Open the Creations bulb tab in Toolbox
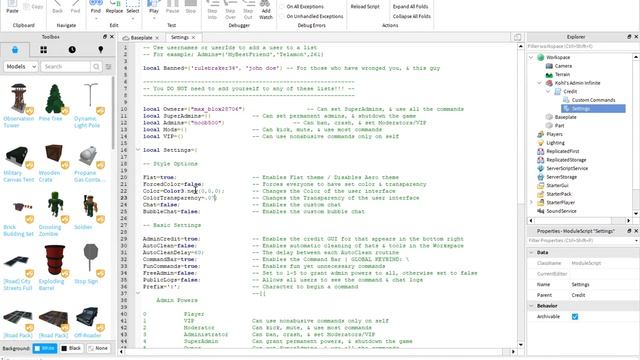 click(x=100, y=50)
